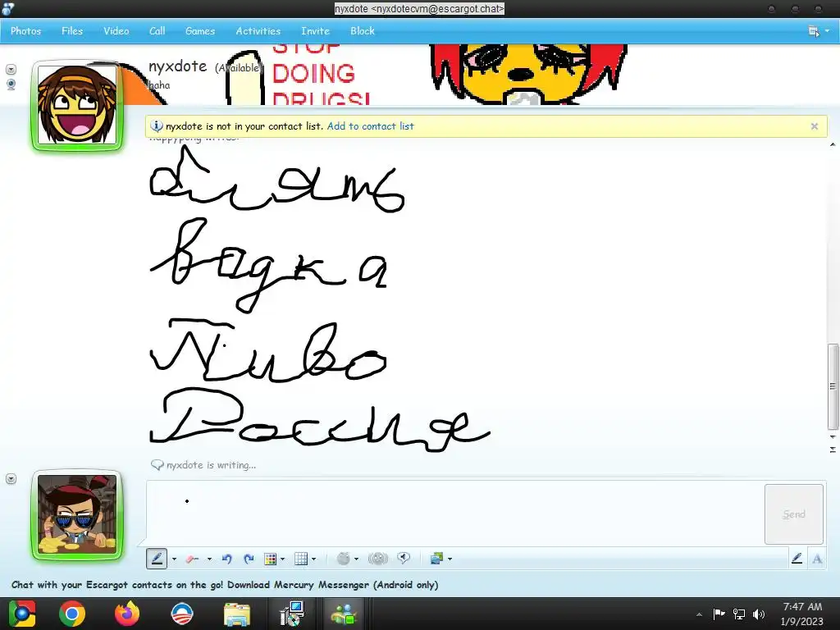840x630 pixels.
Task: Open nyxdote's display picture
Action: click(77, 105)
